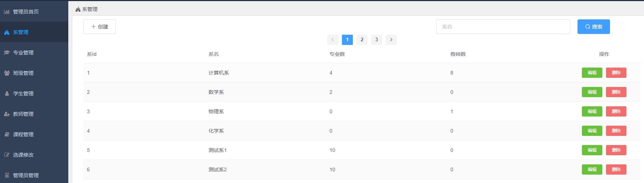Select the 数学系 name cell

[216, 92]
